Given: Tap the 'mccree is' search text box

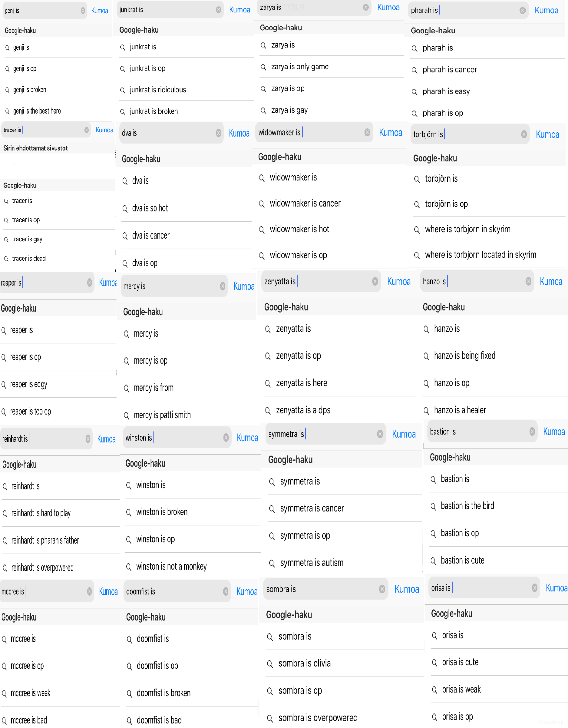Looking at the screenshot, I should point(43,592).
